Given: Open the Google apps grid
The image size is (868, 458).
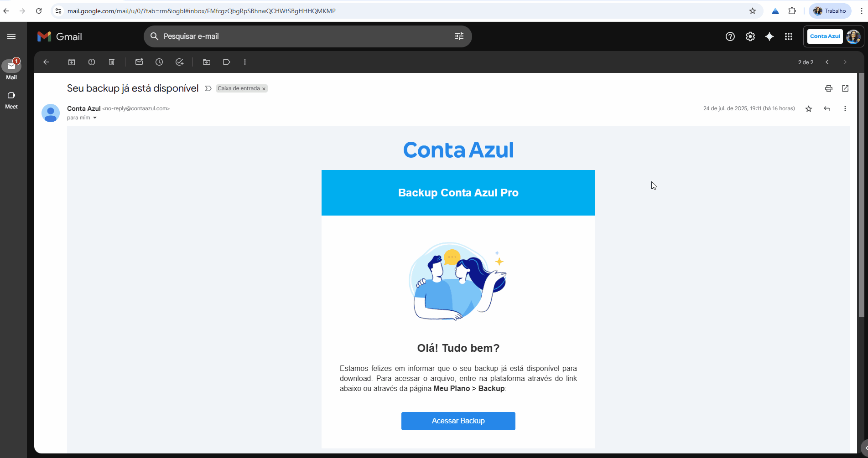Looking at the screenshot, I should coord(789,36).
